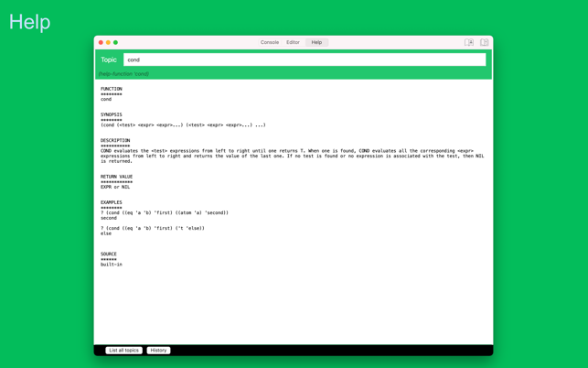The width and height of the screenshot is (588, 368).
Task: Click the DESCRIPTION section heading
Action: click(116, 140)
